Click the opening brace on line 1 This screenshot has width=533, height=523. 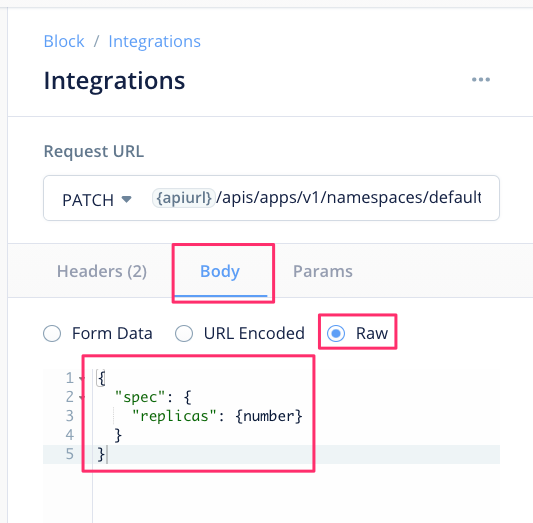coord(101,378)
